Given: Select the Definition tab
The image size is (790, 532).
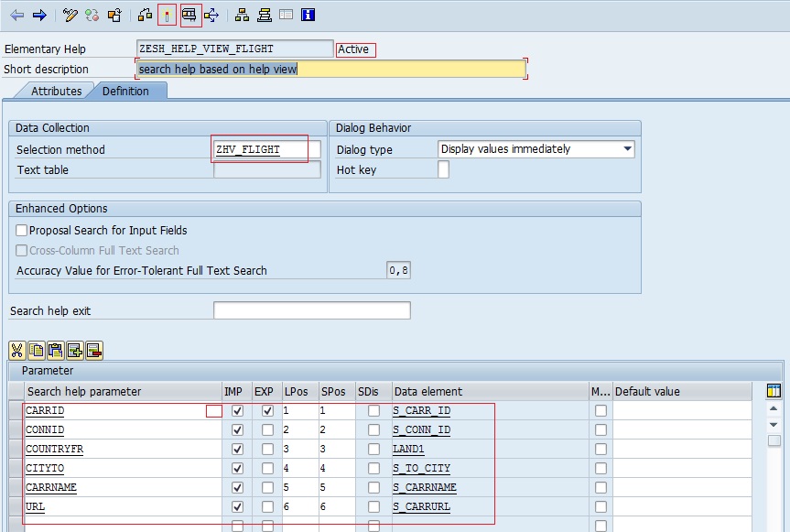Looking at the screenshot, I should coord(125,91).
